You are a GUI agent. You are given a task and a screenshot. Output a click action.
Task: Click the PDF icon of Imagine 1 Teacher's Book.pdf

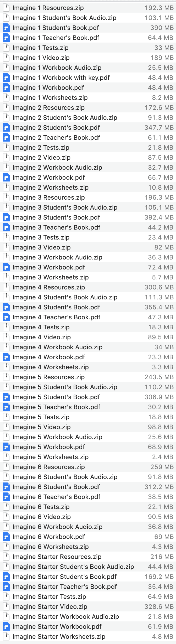point(6,38)
